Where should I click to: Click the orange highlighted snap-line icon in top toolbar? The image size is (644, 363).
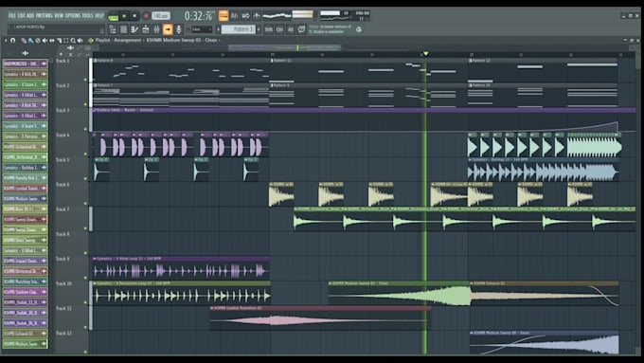point(224,16)
